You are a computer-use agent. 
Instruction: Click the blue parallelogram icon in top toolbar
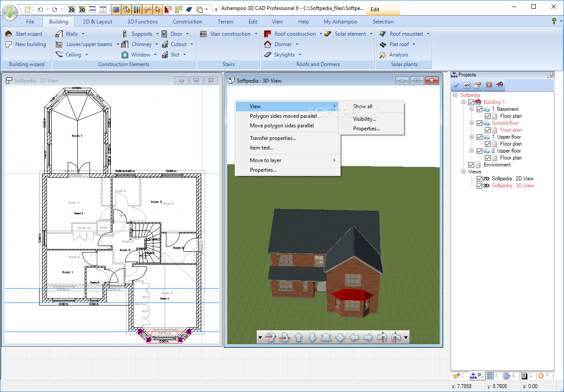pos(189,9)
